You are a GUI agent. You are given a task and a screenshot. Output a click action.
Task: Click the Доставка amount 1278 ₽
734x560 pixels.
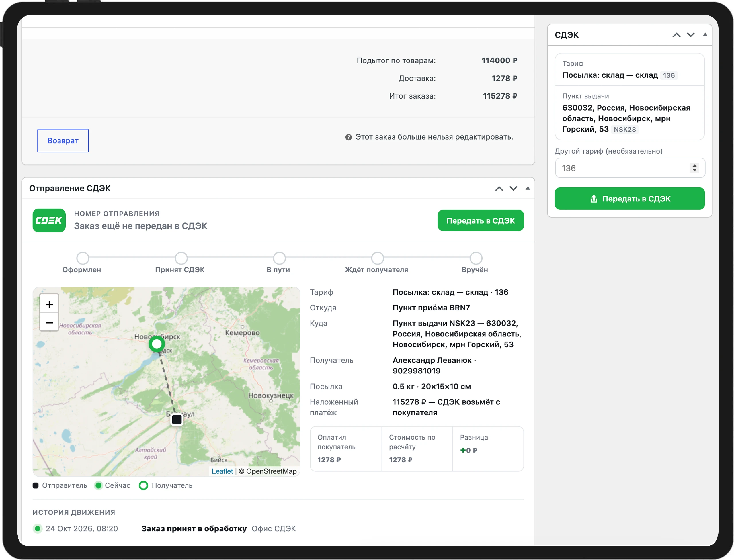tap(504, 78)
